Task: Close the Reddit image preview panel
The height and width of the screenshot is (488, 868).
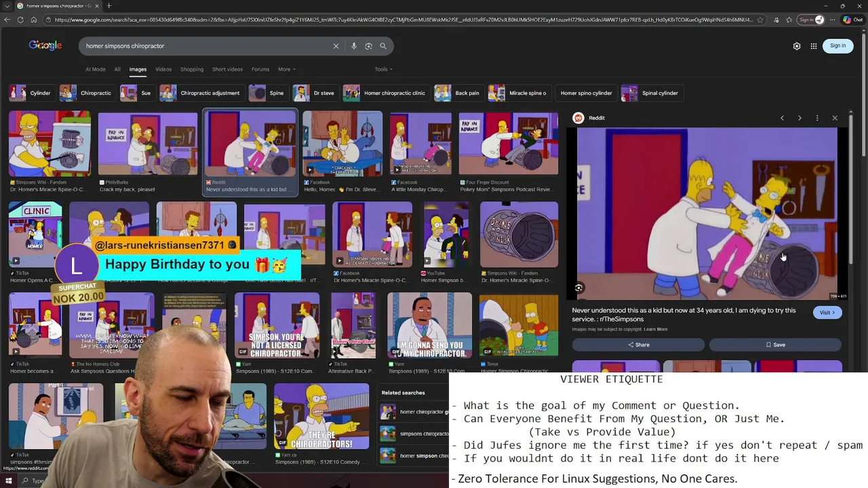Action: (x=835, y=118)
